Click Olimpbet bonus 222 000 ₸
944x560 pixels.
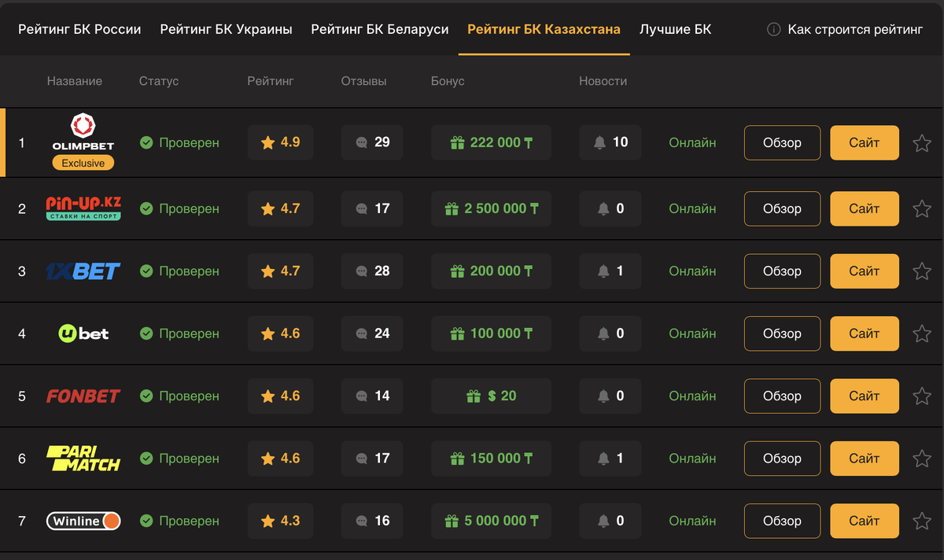coord(491,142)
